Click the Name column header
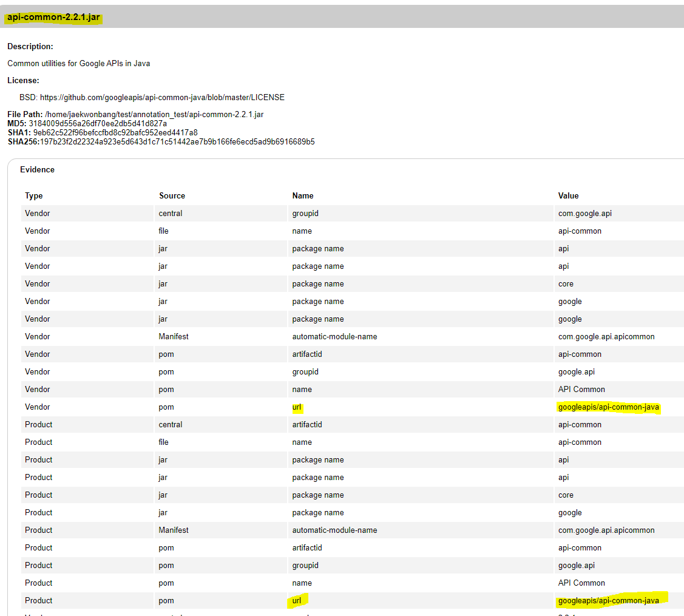The width and height of the screenshot is (684, 616). 303,195
